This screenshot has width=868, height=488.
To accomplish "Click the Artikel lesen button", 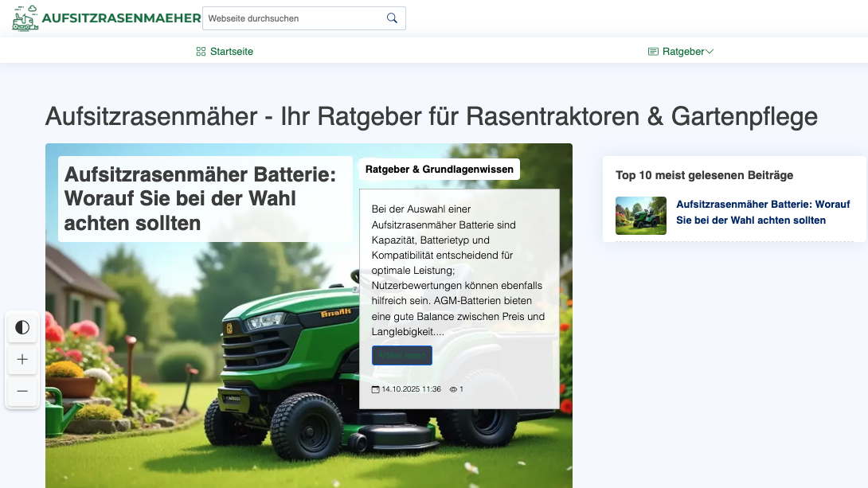I will click(401, 355).
